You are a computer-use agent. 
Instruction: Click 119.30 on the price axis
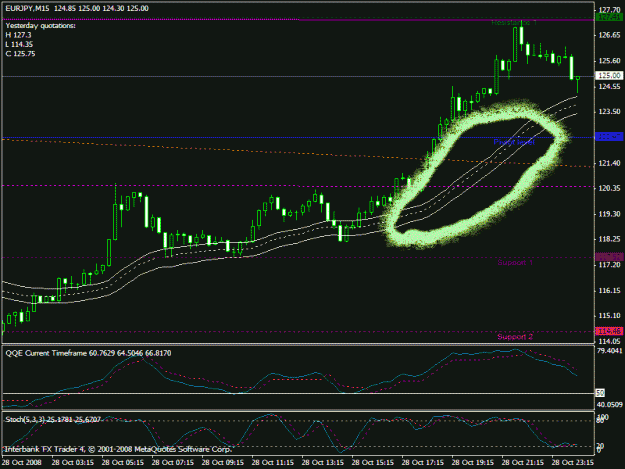[609, 214]
